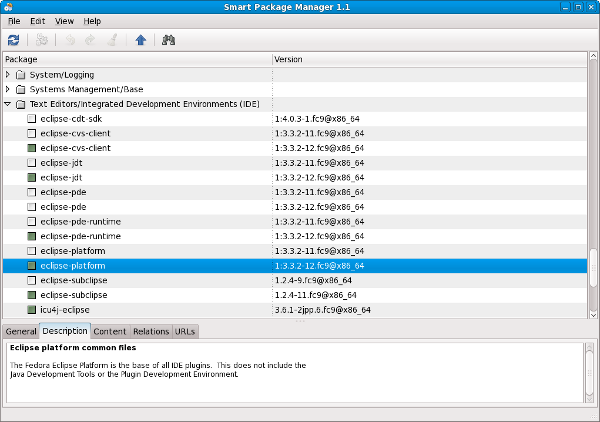Image resolution: width=600 pixels, height=422 pixels.
Task: Click version 1.2.4-11.fc9@x86_64
Action: pos(315,295)
